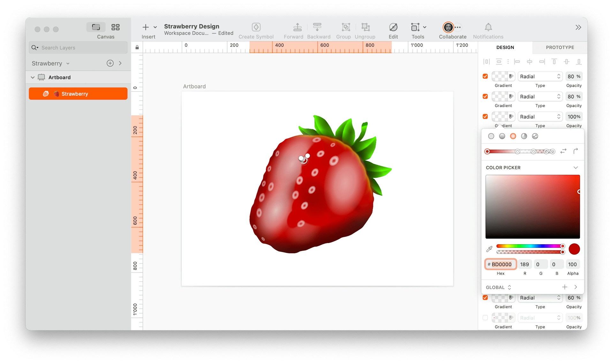This screenshot has height=364, width=613.
Task: Uncheck the topmost gradient fill
Action: click(485, 76)
